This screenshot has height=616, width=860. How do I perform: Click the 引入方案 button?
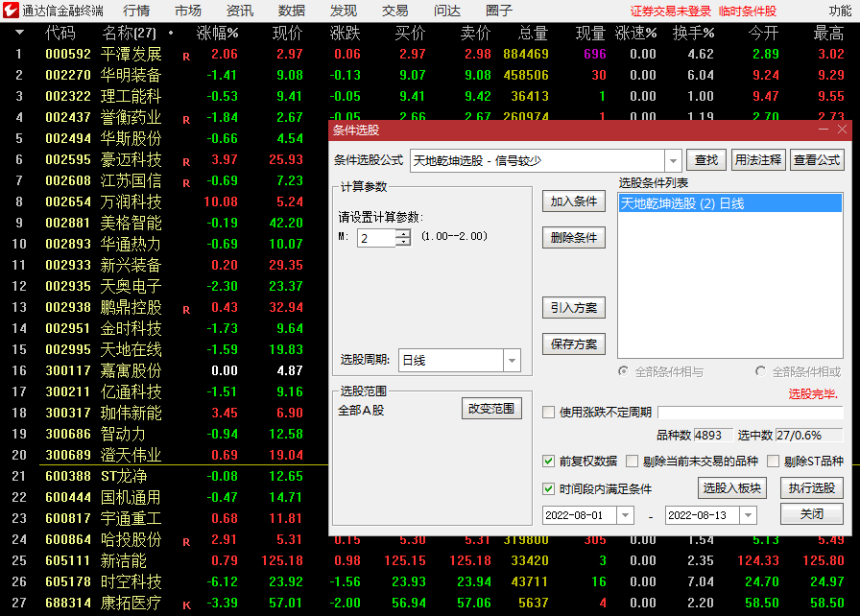click(574, 307)
